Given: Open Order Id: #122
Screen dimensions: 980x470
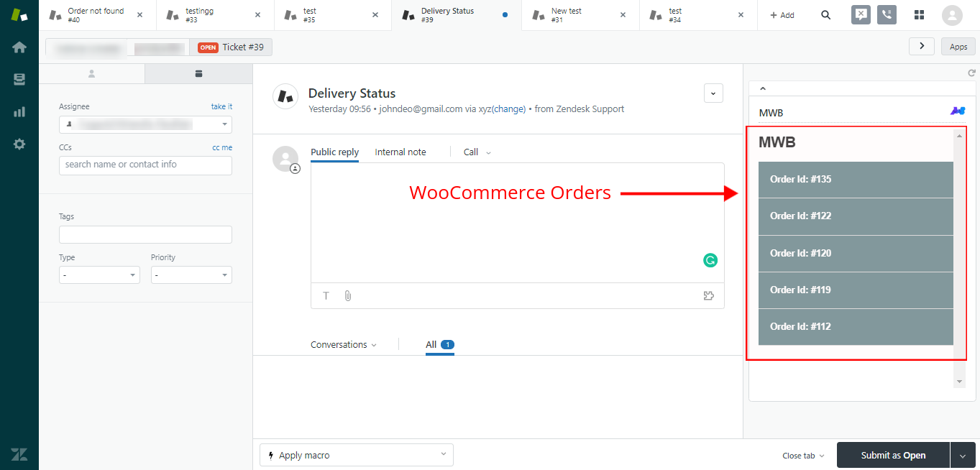Looking at the screenshot, I should [x=856, y=216].
